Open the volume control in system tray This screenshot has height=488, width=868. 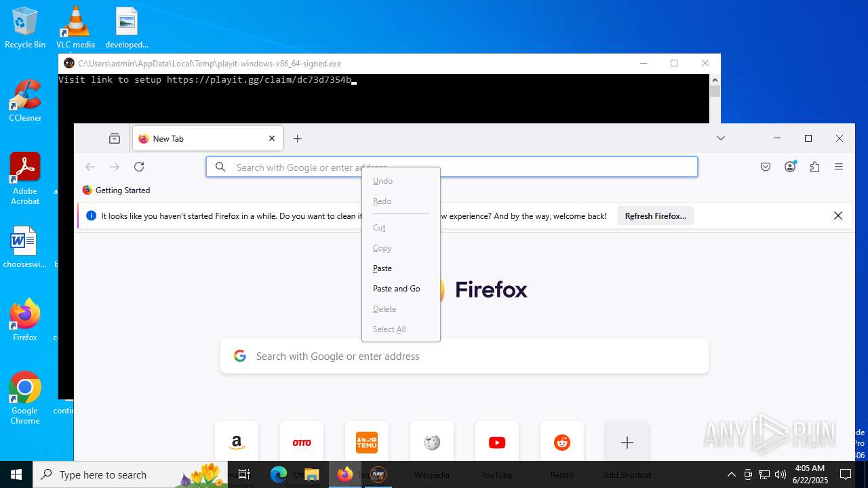point(781,474)
